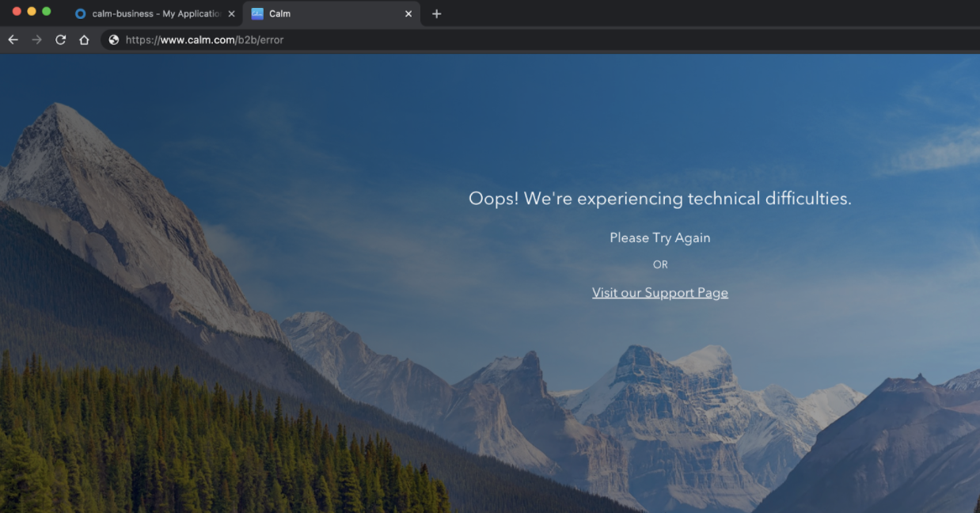Open site info via the globe icon

click(x=114, y=40)
